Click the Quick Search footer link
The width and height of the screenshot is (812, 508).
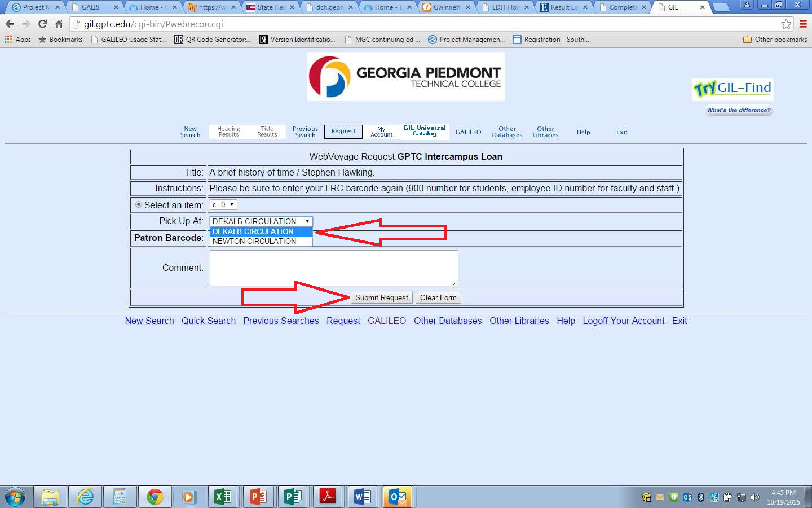tap(209, 321)
